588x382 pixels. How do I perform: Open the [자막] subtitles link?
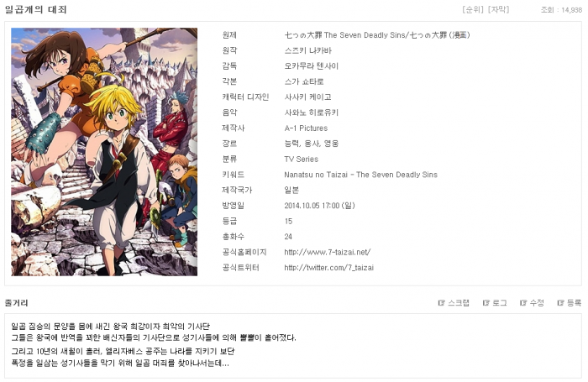pyautogui.click(x=498, y=10)
